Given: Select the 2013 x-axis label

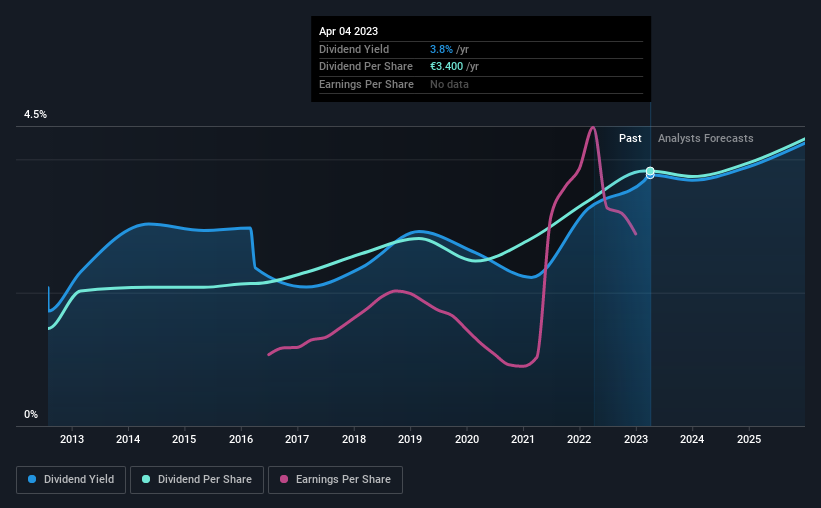Looking at the screenshot, I should [x=72, y=439].
